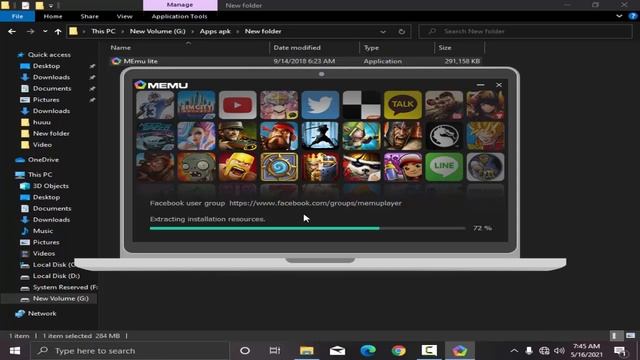The image size is (640, 360).
Task: Open Explorer help question mark icon
Action: click(633, 16)
